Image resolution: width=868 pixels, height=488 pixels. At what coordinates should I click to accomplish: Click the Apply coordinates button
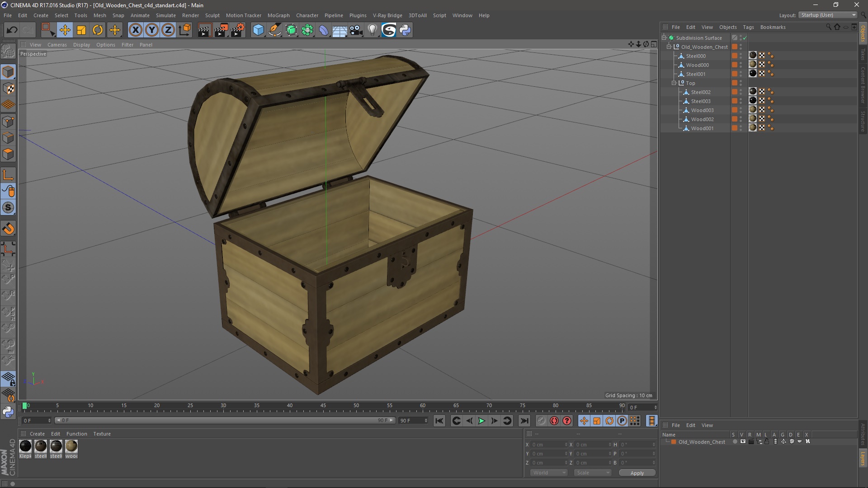pos(637,473)
